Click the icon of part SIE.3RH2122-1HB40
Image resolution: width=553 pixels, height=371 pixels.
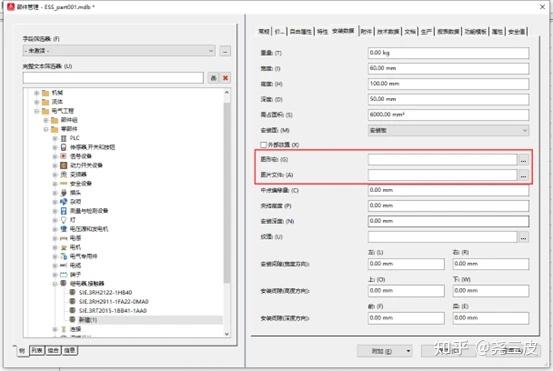pos(72,292)
